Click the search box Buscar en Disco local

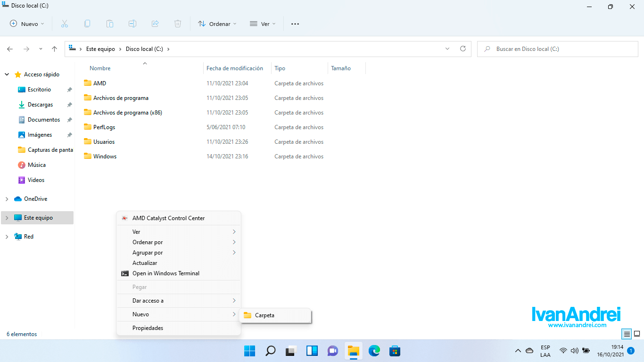point(557,49)
